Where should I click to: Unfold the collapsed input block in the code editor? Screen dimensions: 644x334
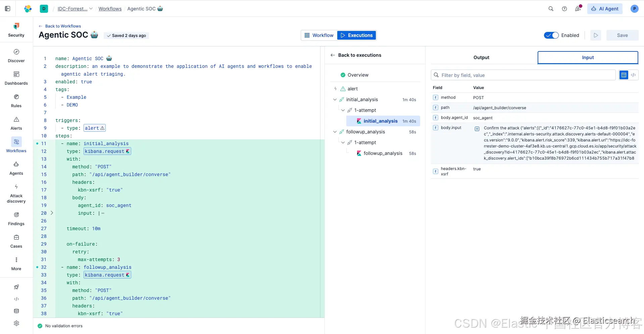[x=52, y=213]
